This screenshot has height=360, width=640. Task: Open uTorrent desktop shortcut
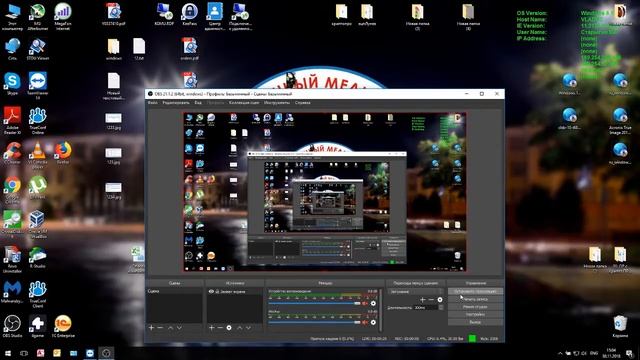coord(38,188)
